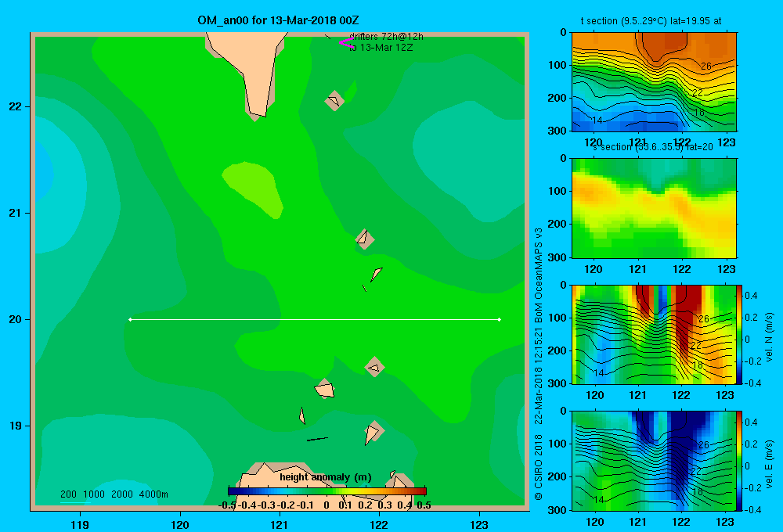Click the latitude axis label 22 on main map

(16, 106)
